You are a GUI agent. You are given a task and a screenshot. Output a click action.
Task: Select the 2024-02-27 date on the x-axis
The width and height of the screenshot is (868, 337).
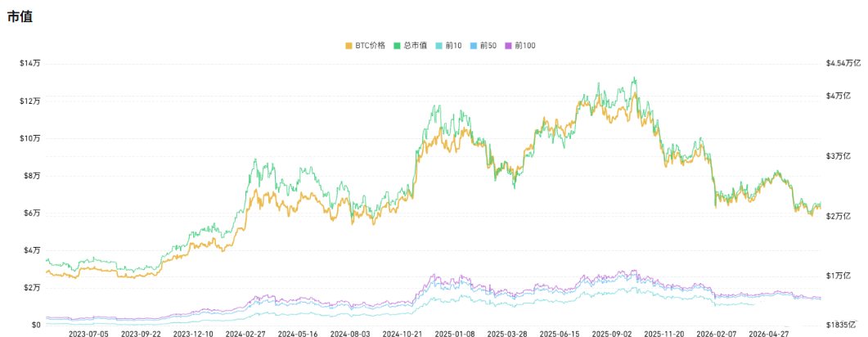pos(245,334)
